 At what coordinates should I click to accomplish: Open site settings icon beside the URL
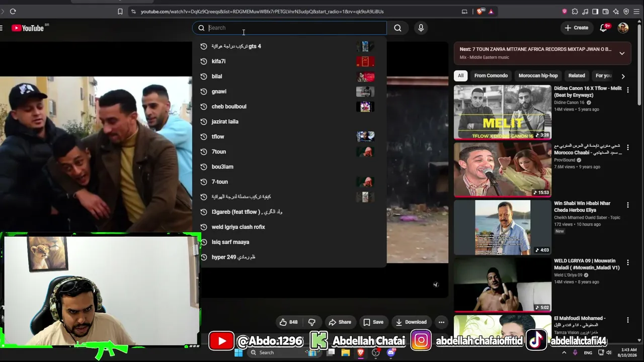[x=133, y=12]
